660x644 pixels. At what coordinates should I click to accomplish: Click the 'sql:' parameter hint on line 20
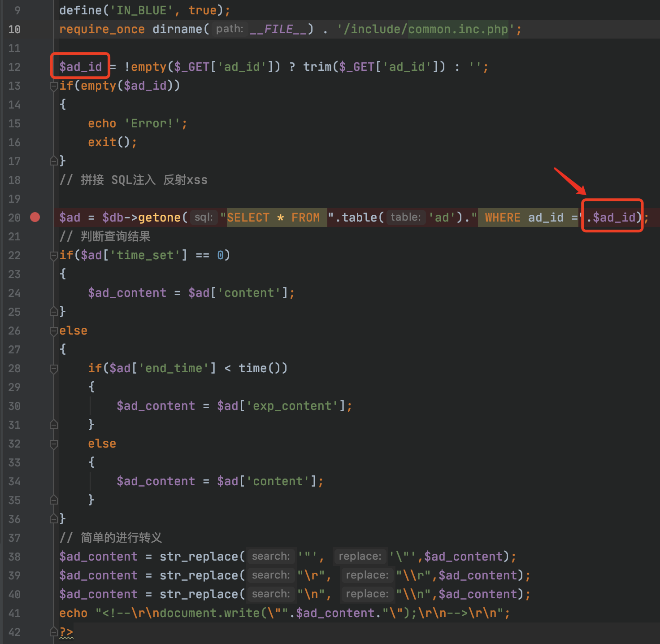pyautogui.click(x=204, y=218)
